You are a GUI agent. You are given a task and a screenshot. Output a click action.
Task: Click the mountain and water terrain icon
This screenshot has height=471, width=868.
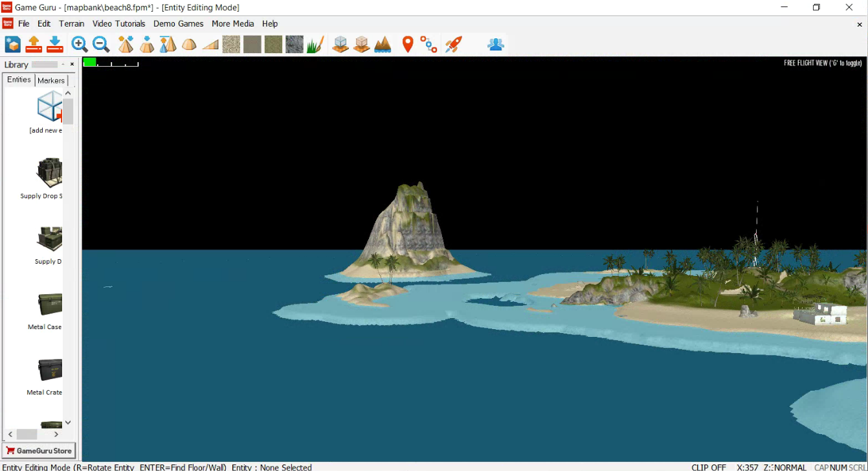pyautogui.click(x=383, y=44)
